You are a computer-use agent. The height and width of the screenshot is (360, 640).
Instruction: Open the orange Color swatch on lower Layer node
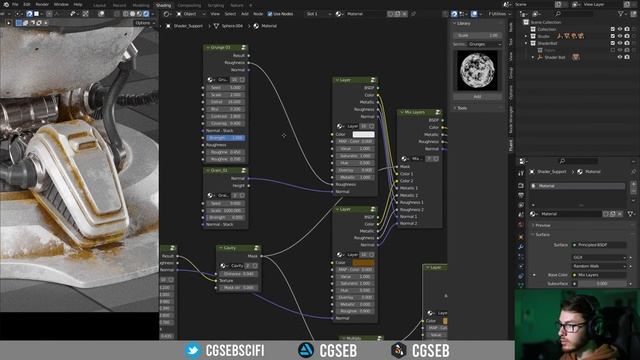coord(363,262)
